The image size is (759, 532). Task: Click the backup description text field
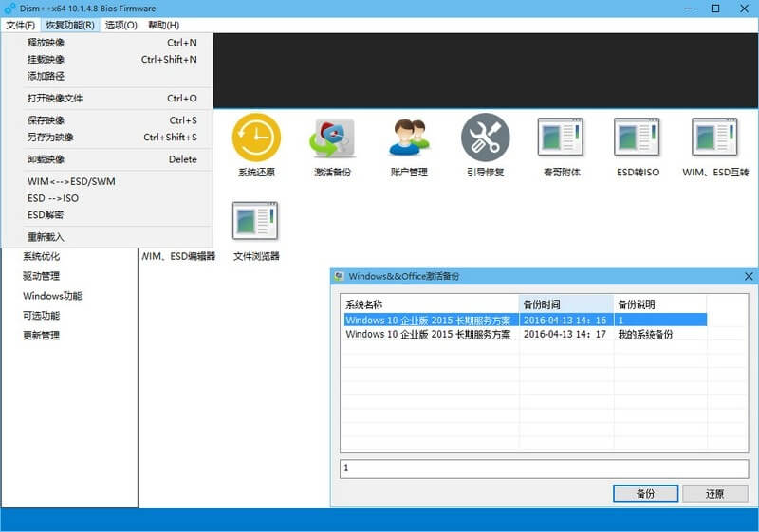(x=544, y=468)
